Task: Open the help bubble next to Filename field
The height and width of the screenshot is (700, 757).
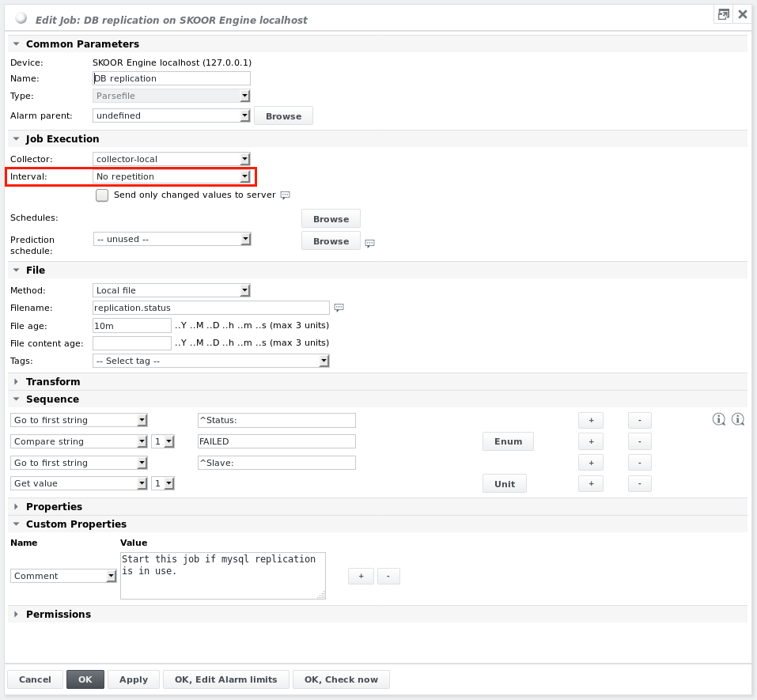Action: tap(339, 308)
